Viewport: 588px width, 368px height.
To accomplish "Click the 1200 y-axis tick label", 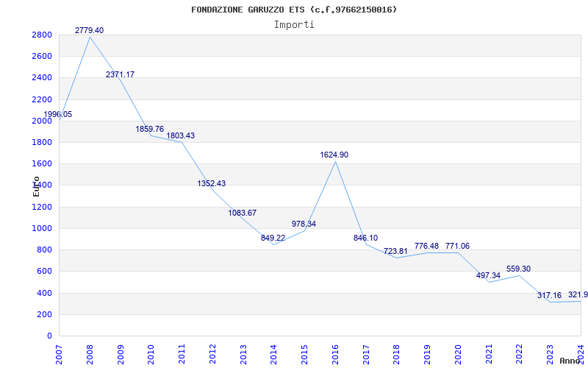I will pos(43,207).
